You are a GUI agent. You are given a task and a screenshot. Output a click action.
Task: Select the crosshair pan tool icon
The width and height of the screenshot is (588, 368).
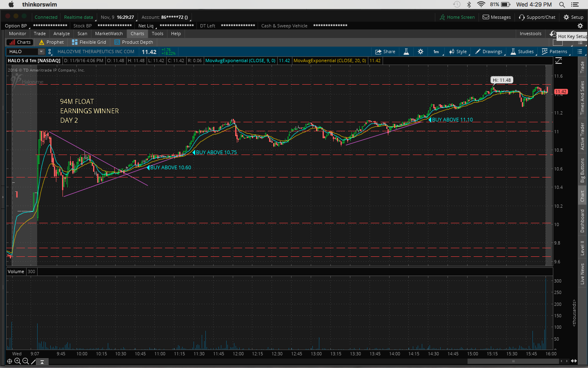tap(9, 361)
